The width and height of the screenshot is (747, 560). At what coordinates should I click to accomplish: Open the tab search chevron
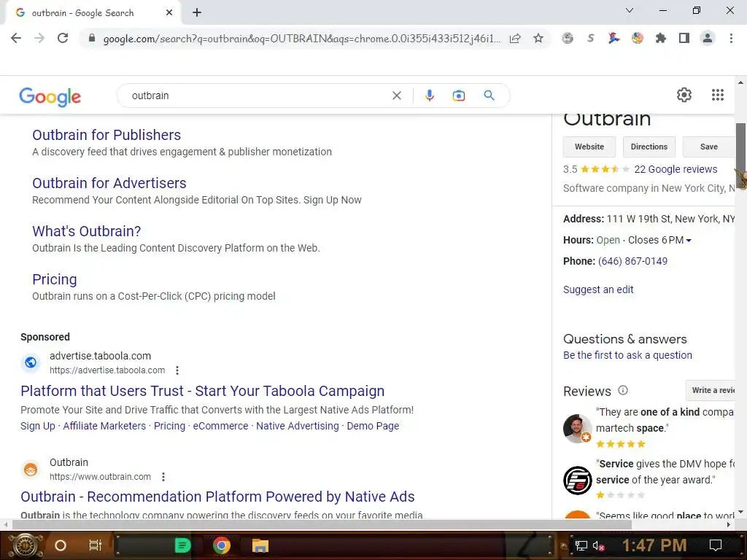pyautogui.click(x=630, y=10)
